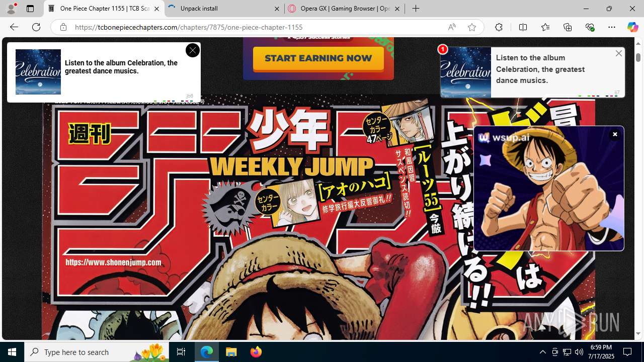Open right Celebration album thumbnail
Screen dimensions: 644x362
(x=466, y=72)
